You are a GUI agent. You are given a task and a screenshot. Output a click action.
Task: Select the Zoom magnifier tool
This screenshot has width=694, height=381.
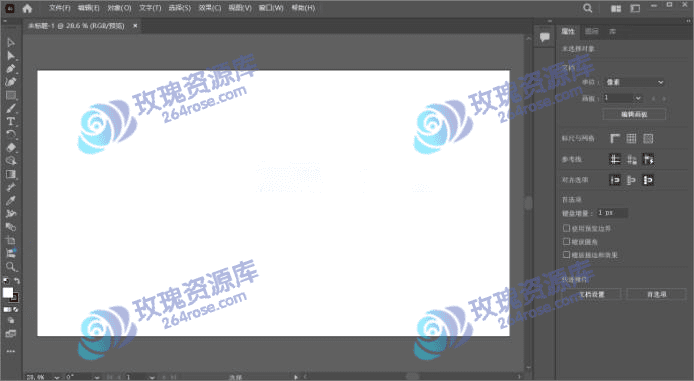click(x=11, y=266)
